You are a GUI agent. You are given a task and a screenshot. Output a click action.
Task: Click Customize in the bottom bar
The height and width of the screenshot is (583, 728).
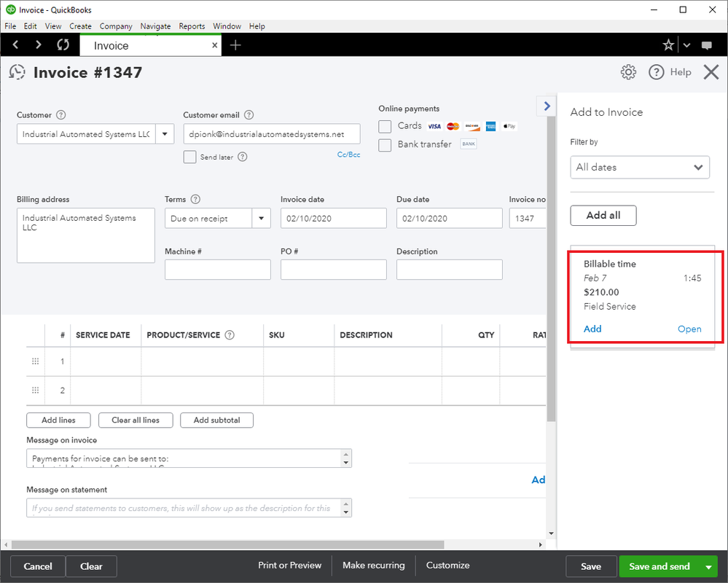click(x=447, y=566)
